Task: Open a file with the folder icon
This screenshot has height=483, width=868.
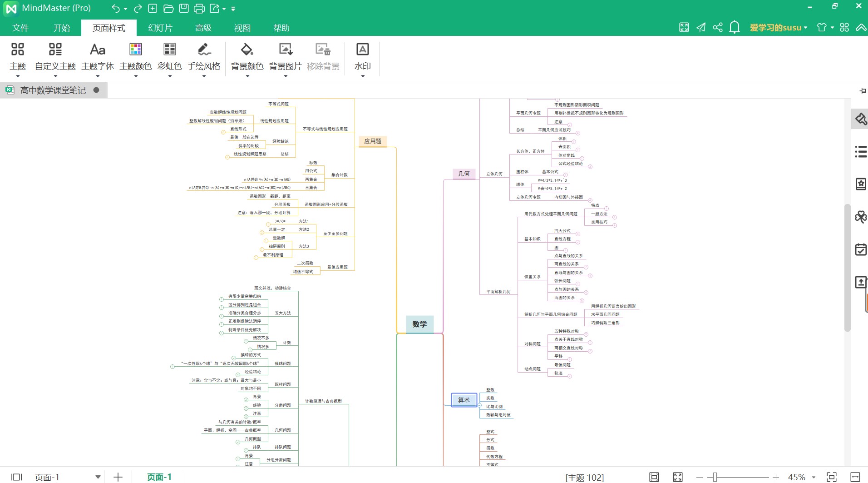Action: coord(168,8)
